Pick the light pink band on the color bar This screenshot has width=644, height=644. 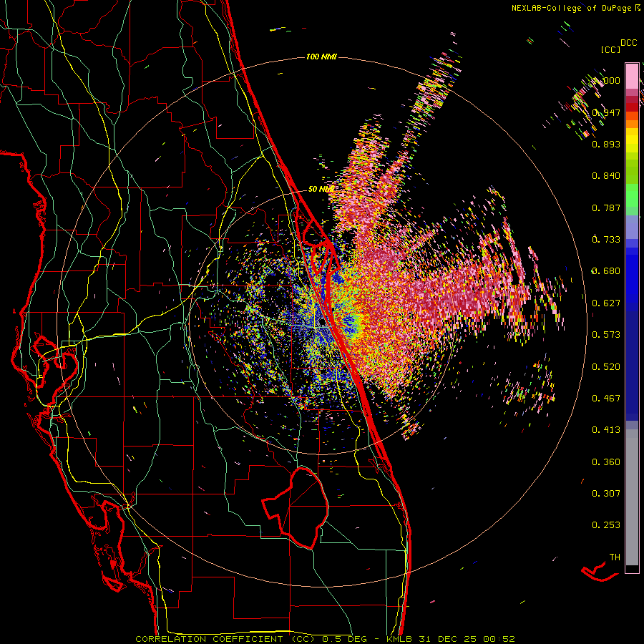(632, 76)
